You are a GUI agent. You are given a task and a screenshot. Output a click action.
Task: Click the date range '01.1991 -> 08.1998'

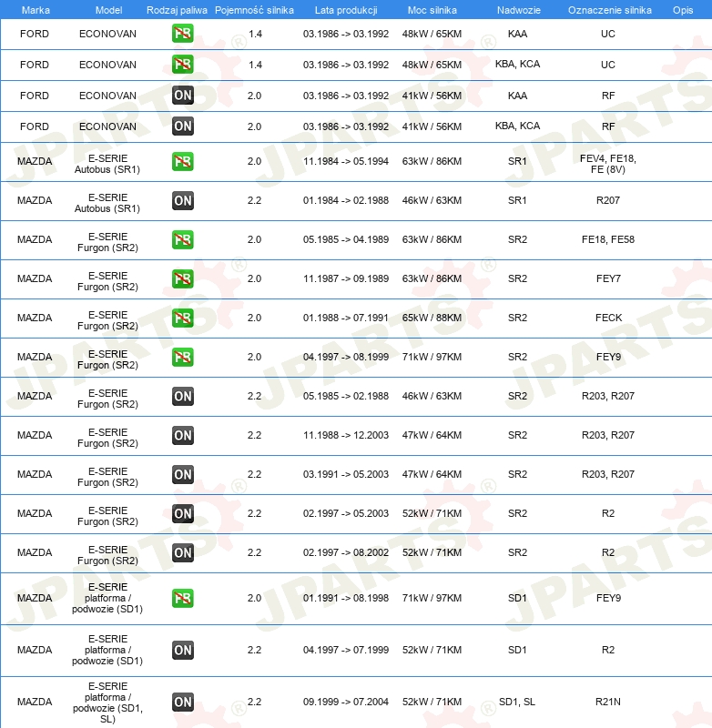point(346,598)
